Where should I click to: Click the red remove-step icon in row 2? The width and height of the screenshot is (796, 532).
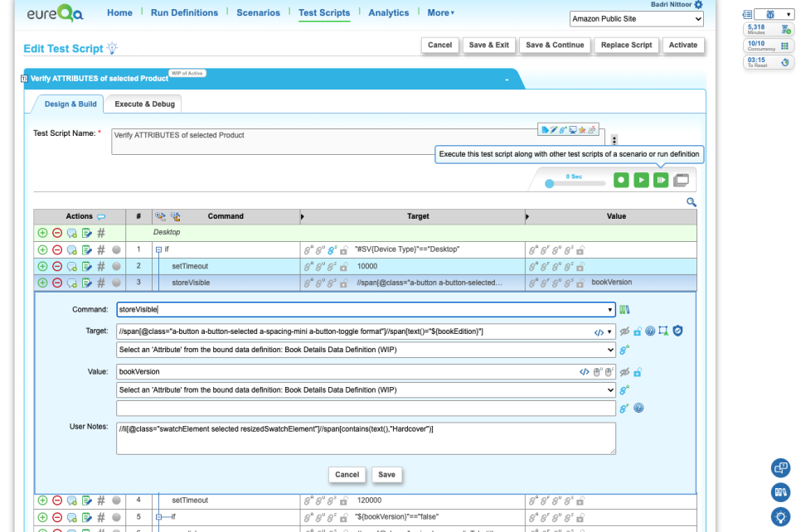click(57, 266)
